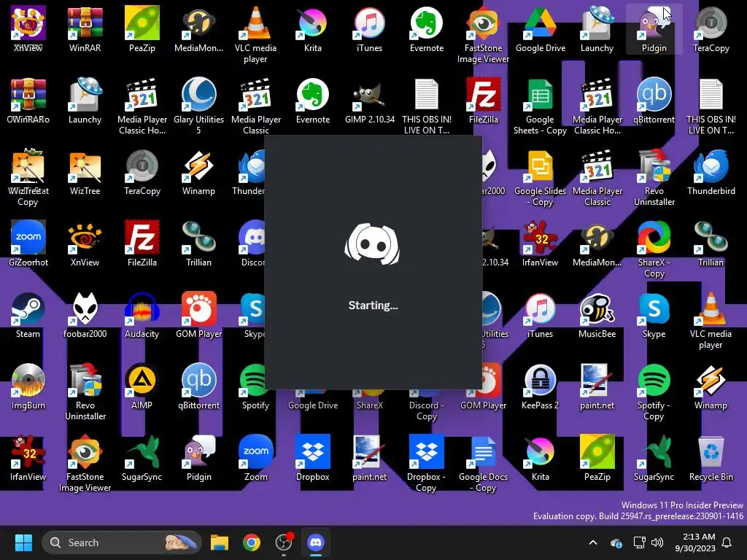Select the Google Docs - Copy icon
Screen dimensions: 747x560
484,464
